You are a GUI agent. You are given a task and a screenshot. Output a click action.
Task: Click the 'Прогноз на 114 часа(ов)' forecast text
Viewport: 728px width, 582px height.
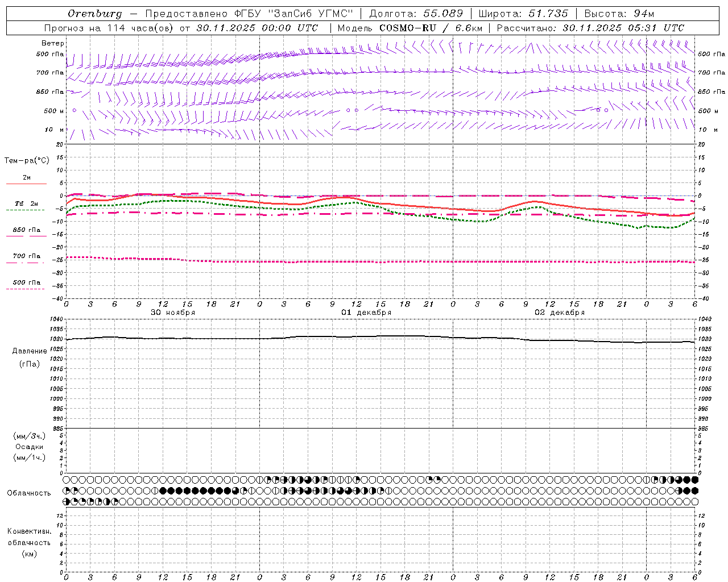coord(109,28)
